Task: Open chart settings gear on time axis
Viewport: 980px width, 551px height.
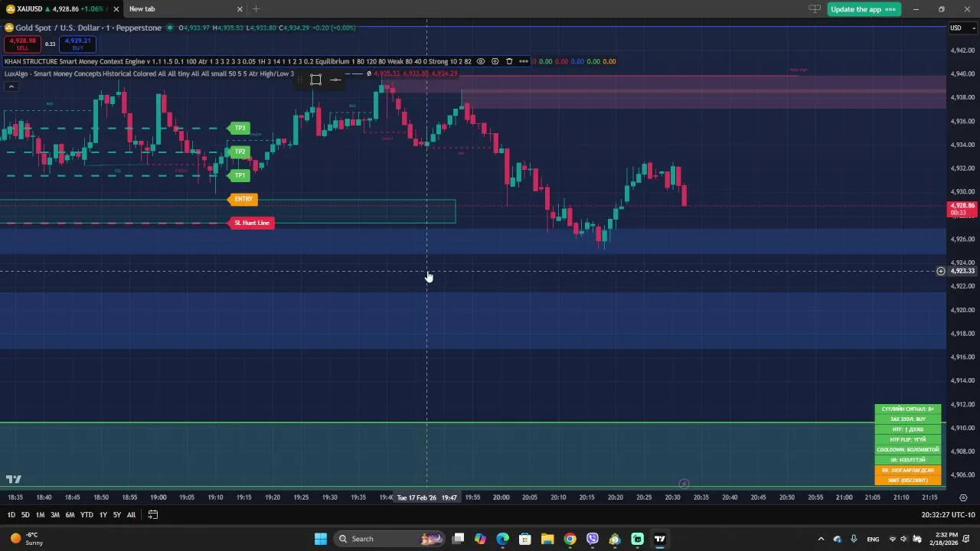Action: (x=963, y=497)
